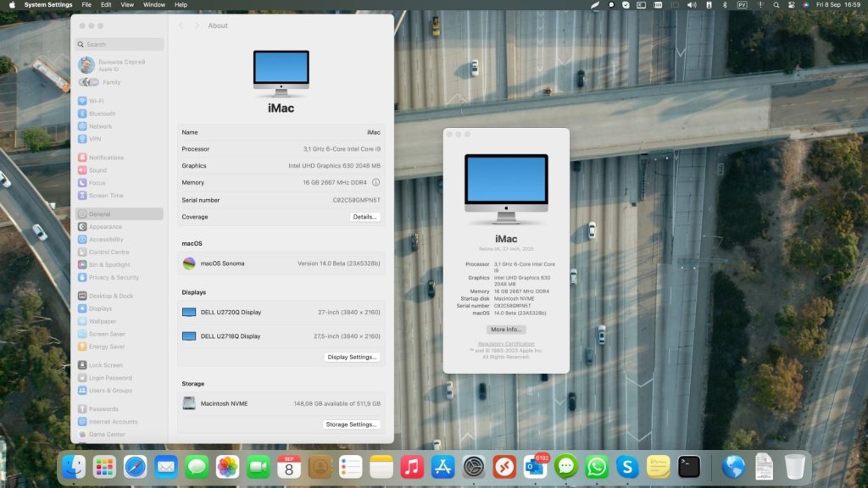This screenshot has height=488, width=868.
Task: Click the volume icon in menu bar
Action: [691, 5]
